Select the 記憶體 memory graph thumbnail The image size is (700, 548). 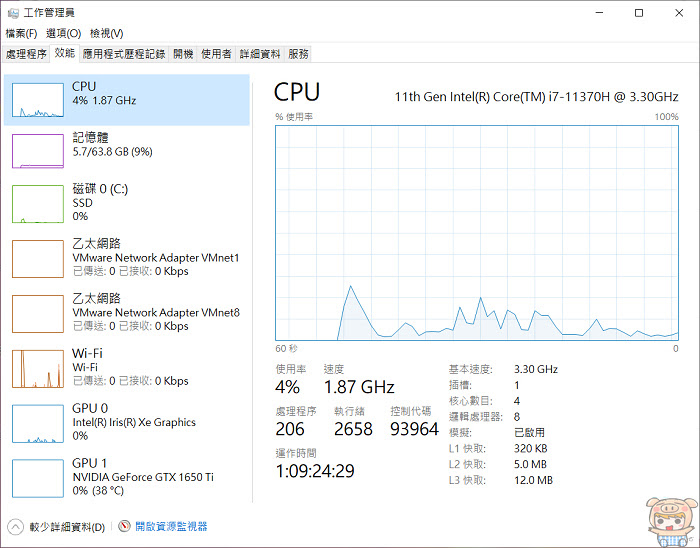37,150
